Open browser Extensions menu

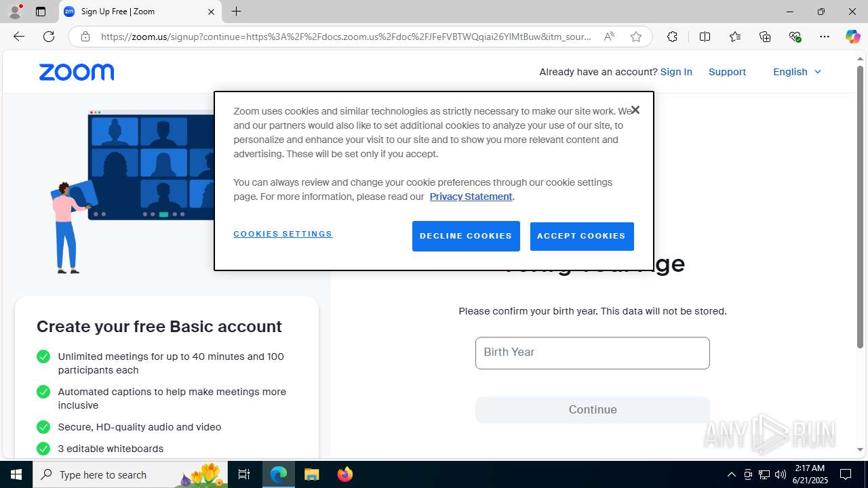672,37
